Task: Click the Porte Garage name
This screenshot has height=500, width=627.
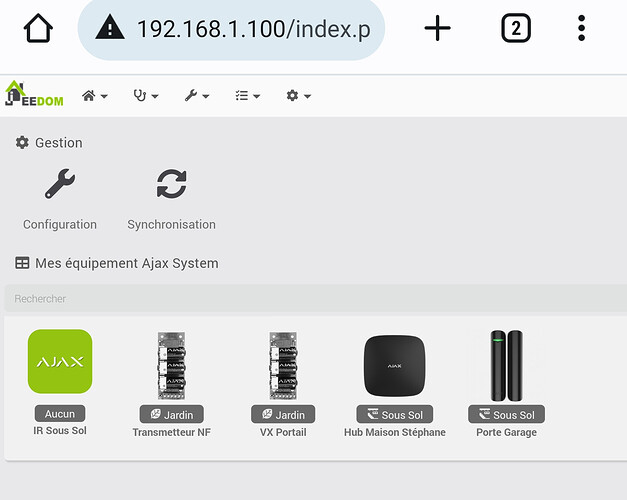Action: pos(507,432)
